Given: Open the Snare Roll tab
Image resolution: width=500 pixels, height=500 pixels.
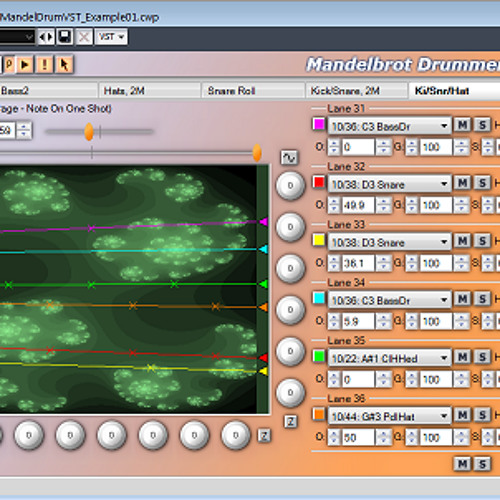Looking at the screenshot, I should [x=253, y=91].
